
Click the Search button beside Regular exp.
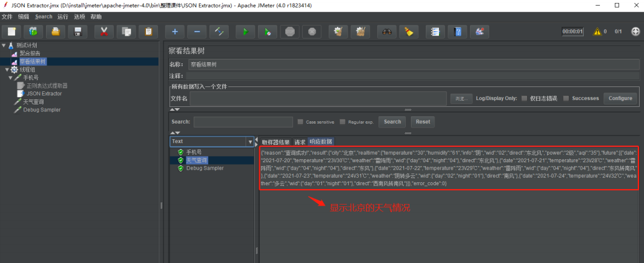coord(392,122)
